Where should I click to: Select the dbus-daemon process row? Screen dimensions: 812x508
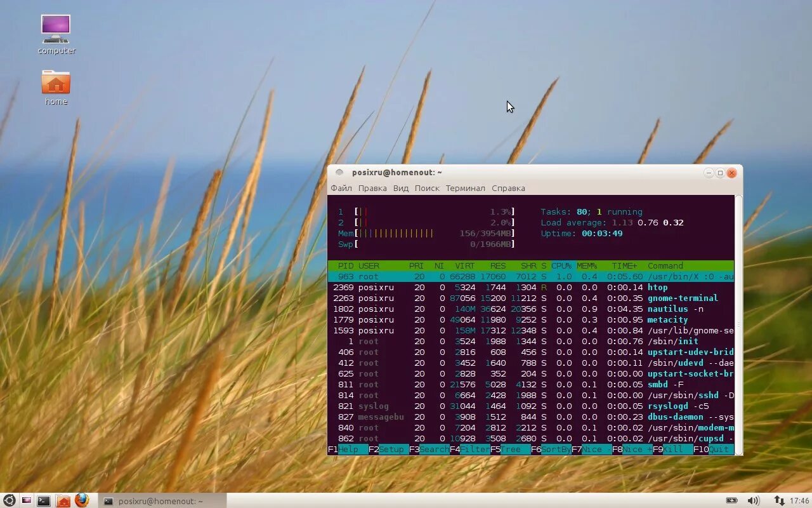pos(531,417)
